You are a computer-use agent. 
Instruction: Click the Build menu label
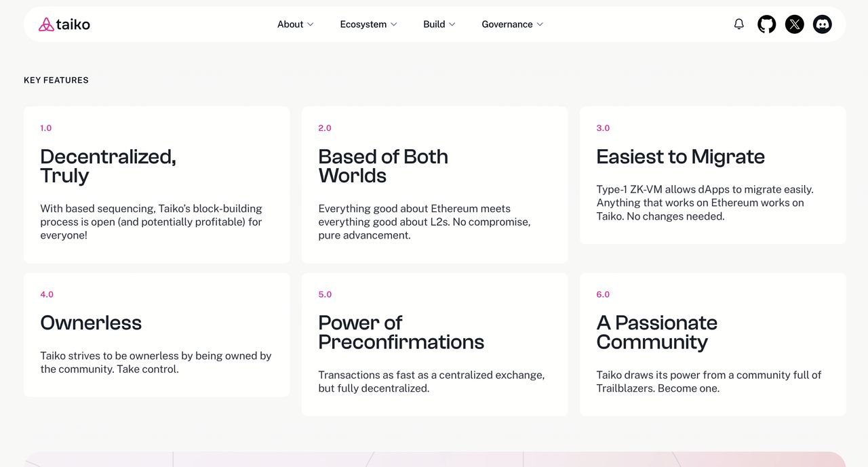tap(434, 24)
